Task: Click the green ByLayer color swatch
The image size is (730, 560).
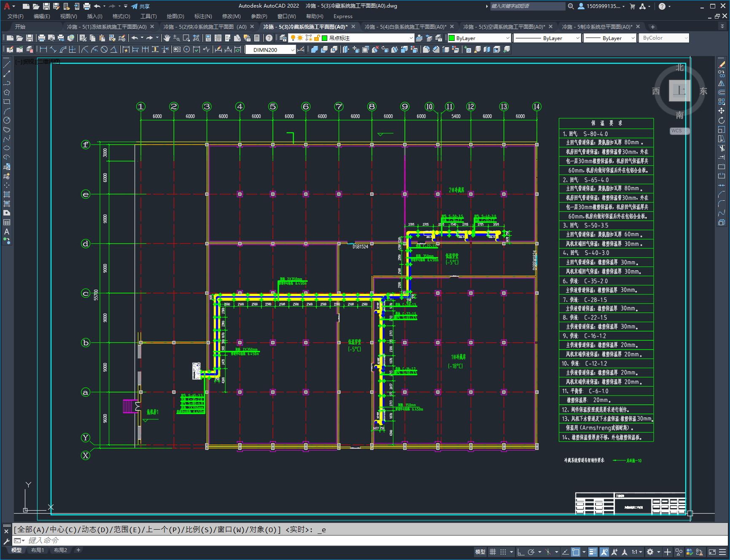Action: (452, 38)
